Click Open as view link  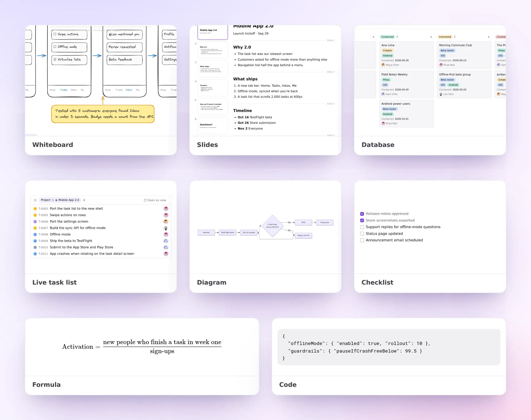pos(155,200)
